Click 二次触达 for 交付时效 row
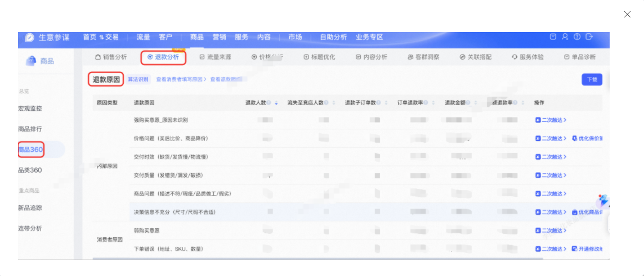The width and height of the screenshot is (644, 276). coord(551,157)
